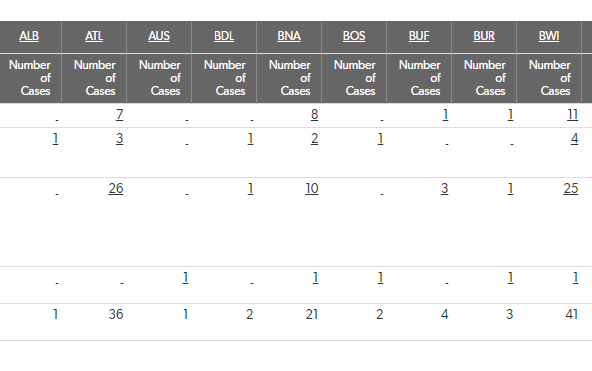Open the 7 cases value under ATL
Viewport: 592px width, 371px height.
(x=120, y=114)
